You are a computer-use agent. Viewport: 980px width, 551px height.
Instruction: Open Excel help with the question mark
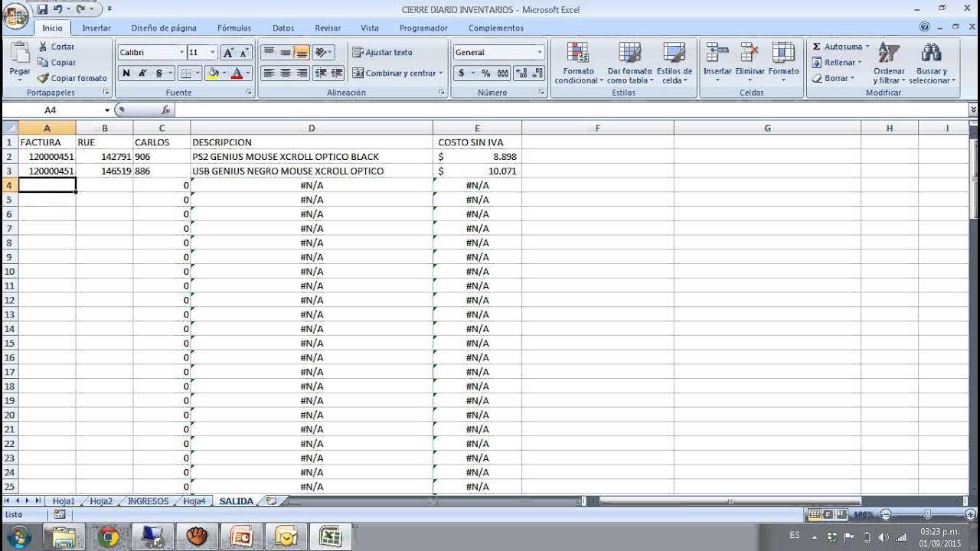(x=926, y=28)
